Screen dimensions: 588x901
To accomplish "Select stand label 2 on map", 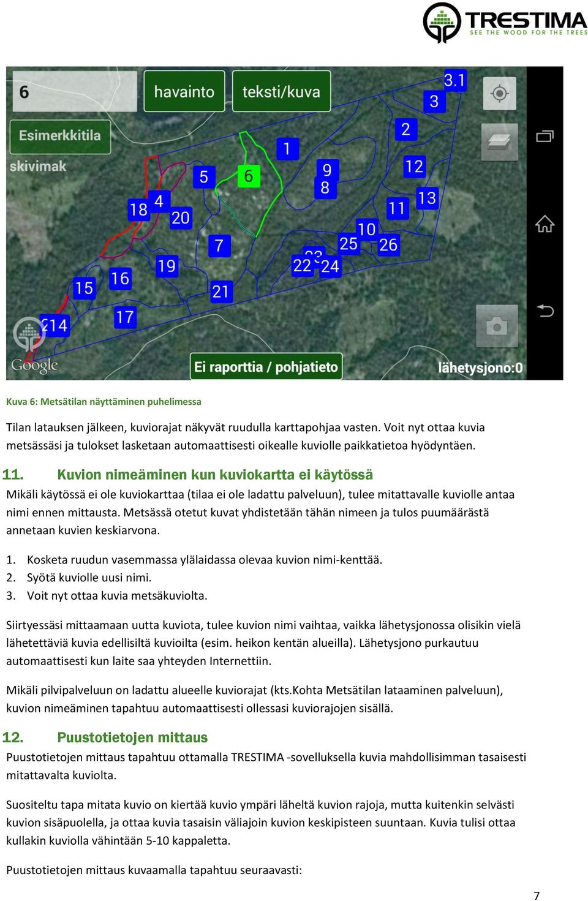I will click(405, 129).
